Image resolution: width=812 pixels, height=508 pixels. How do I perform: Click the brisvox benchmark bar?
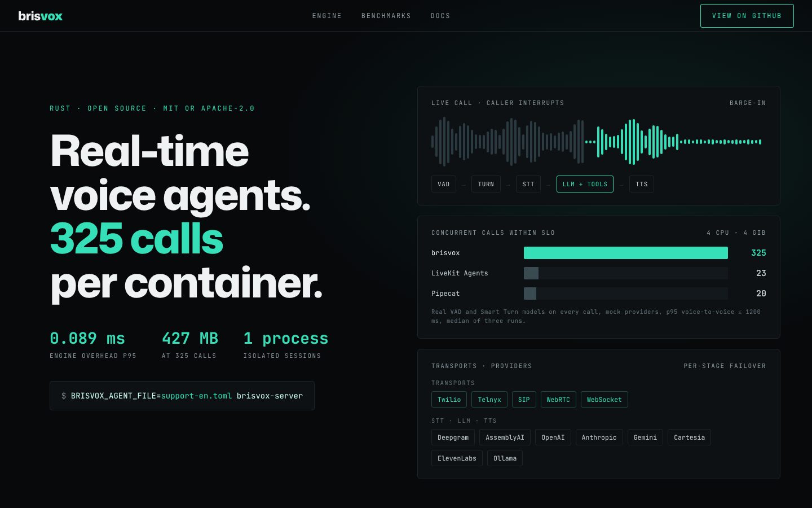click(626, 253)
